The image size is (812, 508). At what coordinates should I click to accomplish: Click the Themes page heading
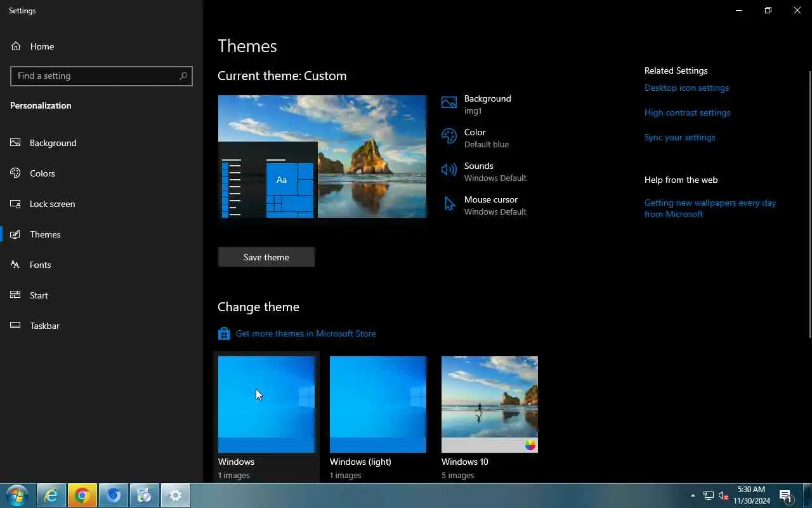click(247, 46)
